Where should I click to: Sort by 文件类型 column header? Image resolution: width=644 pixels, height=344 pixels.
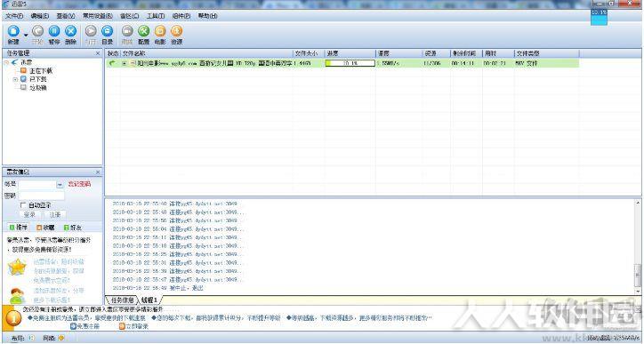(x=547, y=53)
